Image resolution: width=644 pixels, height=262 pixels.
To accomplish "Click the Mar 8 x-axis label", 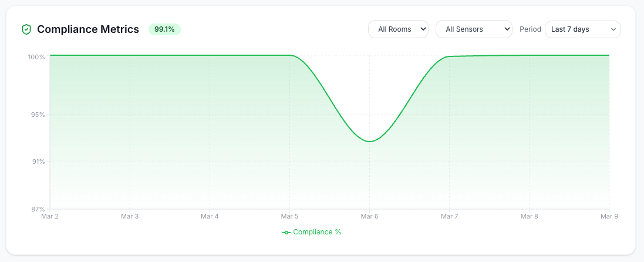I will tap(529, 216).
